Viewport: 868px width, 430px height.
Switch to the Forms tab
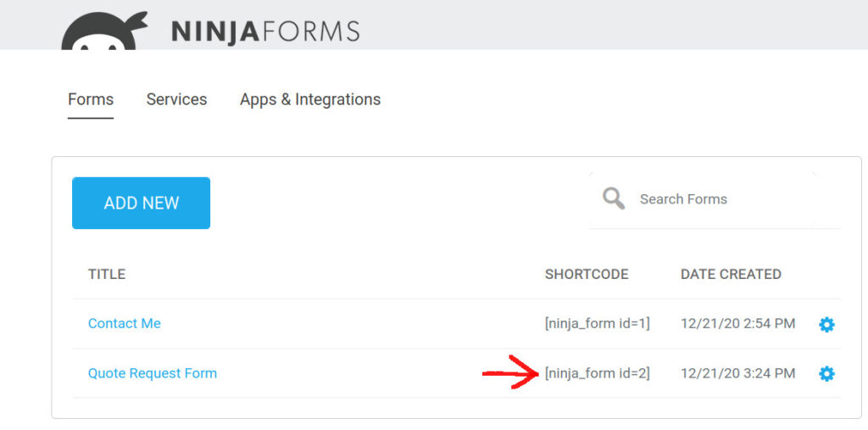pyautogui.click(x=91, y=100)
